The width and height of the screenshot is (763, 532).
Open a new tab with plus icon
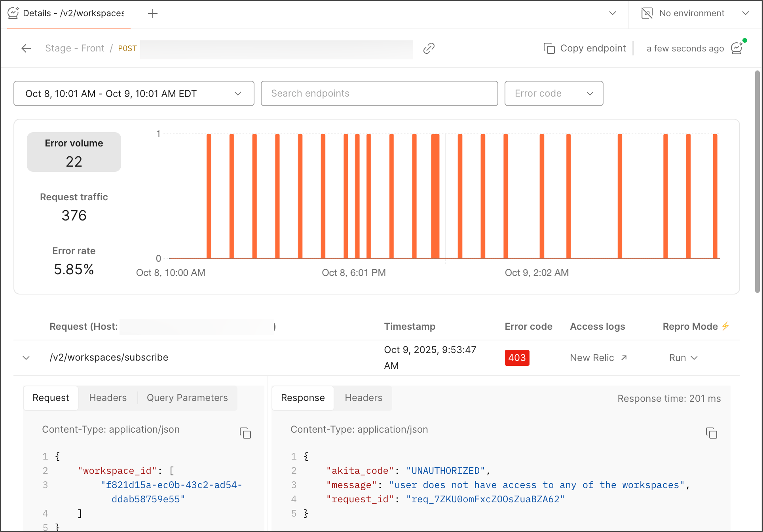[x=153, y=13]
